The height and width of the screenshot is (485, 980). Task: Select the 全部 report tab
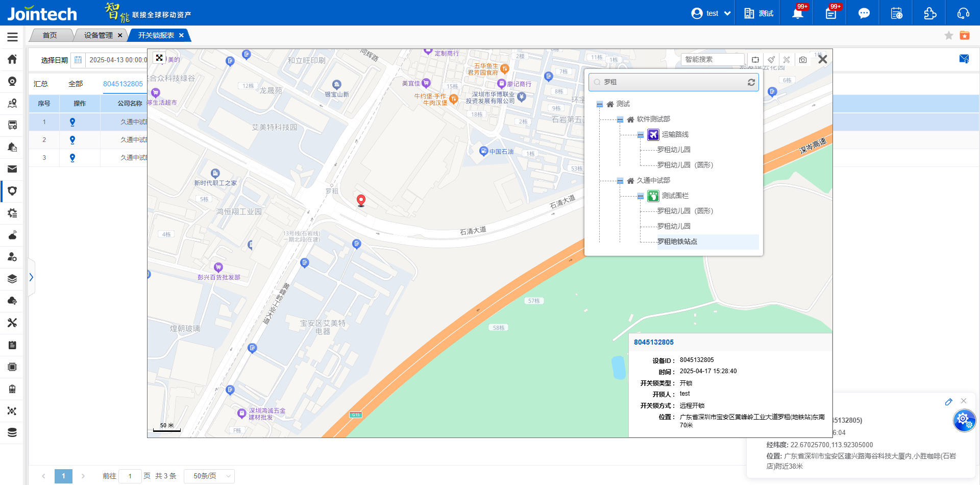pyautogui.click(x=76, y=84)
